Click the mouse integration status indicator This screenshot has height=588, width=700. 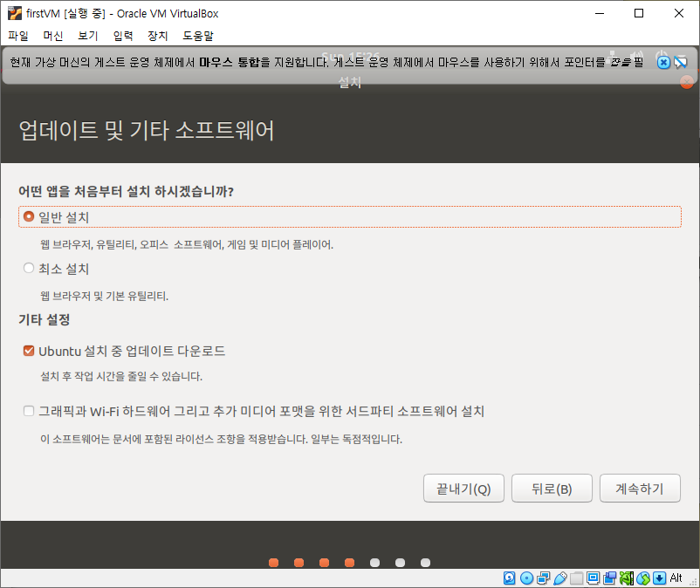(643, 578)
